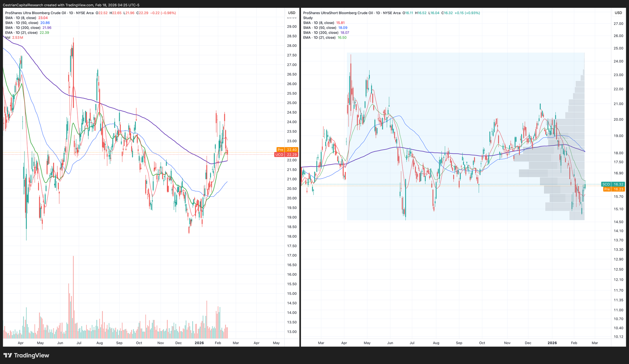Open the USD currency selector on left chart

click(292, 13)
